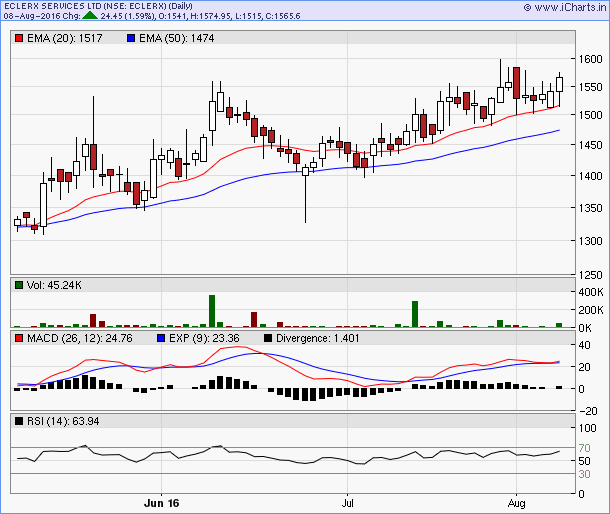The width and height of the screenshot is (610, 514).
Task: Click the Jul date axis label
Action: [347, 503]
